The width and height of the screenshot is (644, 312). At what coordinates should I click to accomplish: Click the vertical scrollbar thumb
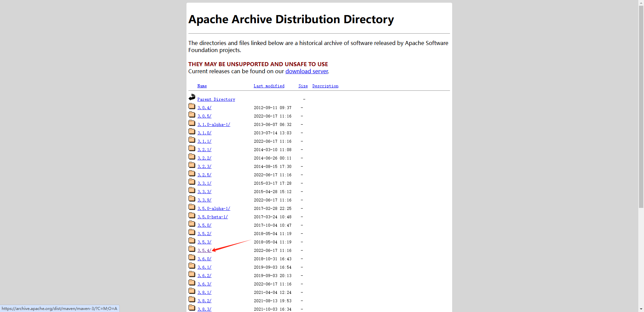[641, 107]
